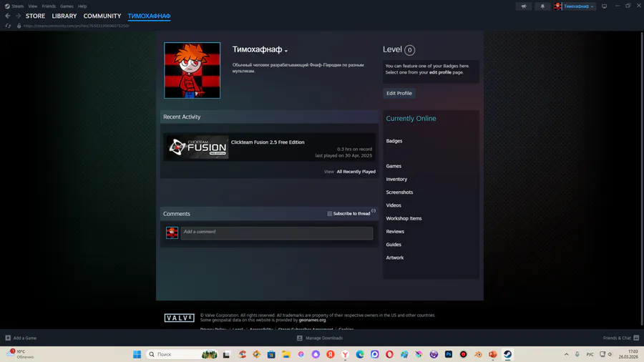The image size is (644, 362).
Task: Reload the page with refresh icon
Action: pyautogui.click(x=8, y=26)
